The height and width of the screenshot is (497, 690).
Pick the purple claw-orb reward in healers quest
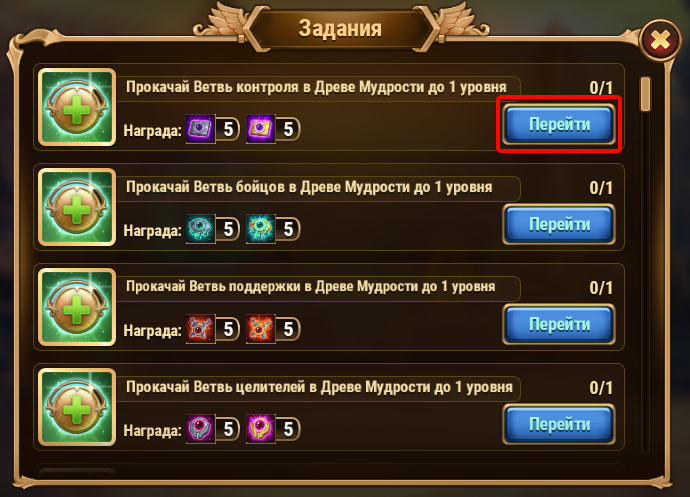201,429
